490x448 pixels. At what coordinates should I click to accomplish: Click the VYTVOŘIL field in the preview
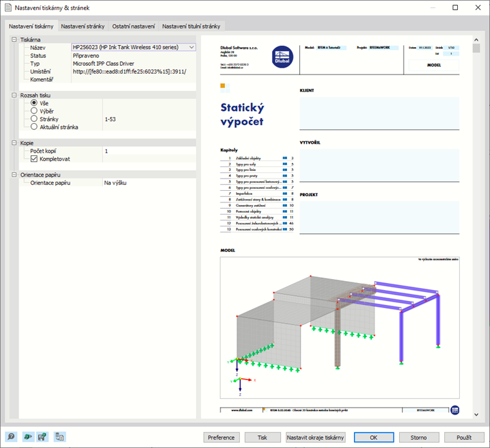[379, 165]
